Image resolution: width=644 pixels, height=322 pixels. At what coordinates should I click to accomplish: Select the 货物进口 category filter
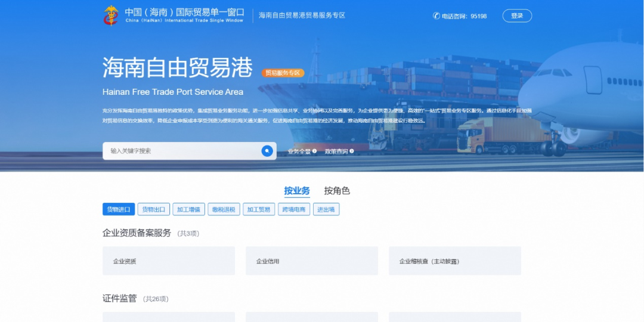tap(119, 209)
